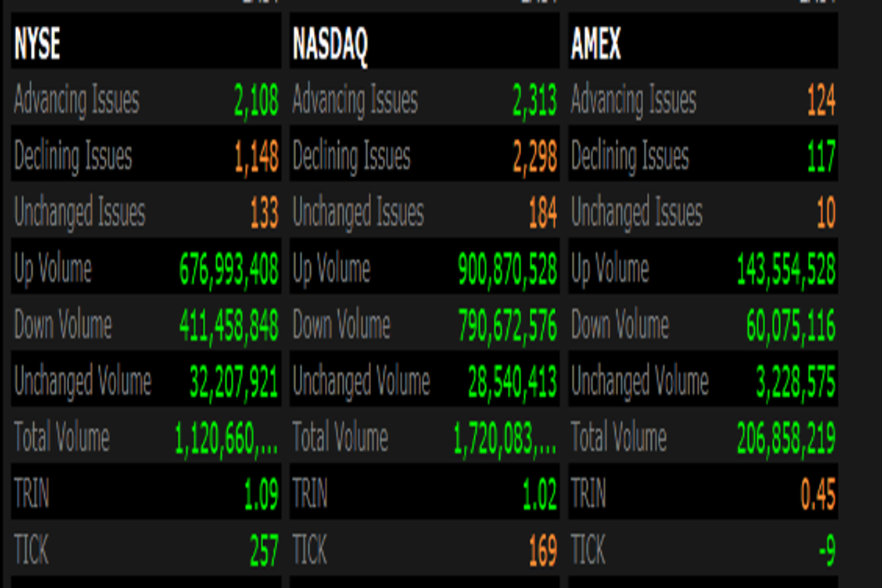
Task: Click NYSE Declining Issues value 1,148
Action: click(x=257, y=157)
